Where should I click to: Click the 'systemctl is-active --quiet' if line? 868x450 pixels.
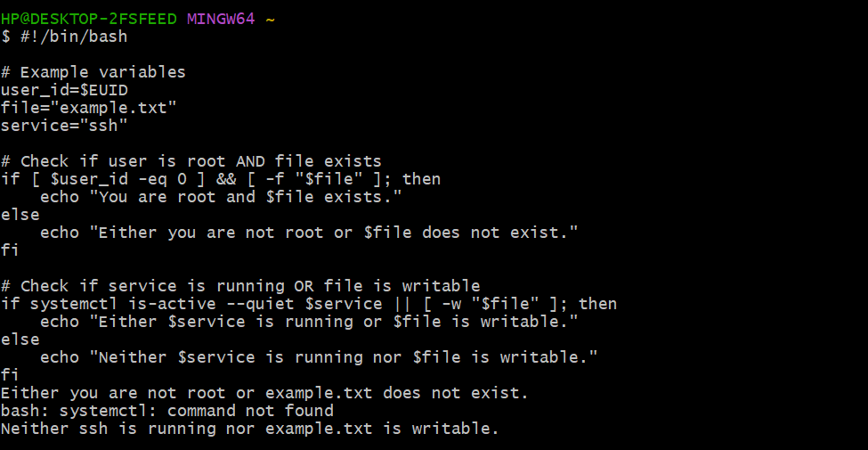point(309,304)
